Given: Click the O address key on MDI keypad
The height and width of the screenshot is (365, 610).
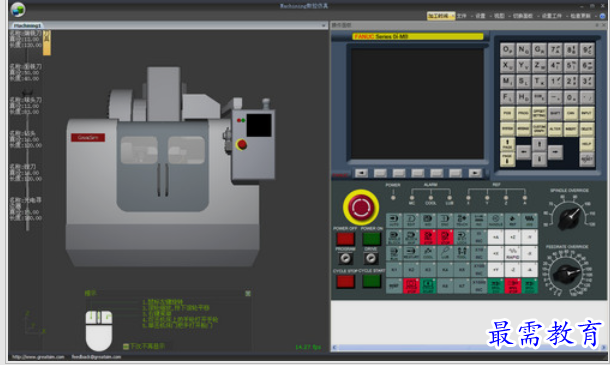Looking at the screenshot, I should coord(507,50).
